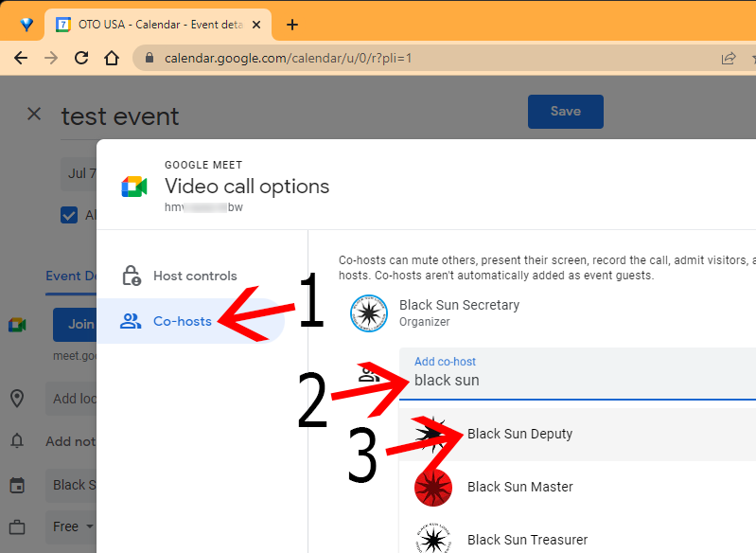This screenshot has width=756, height=553.
Task: Close the OTO USA Calendar tab
Action: click(x=256, y=25)
